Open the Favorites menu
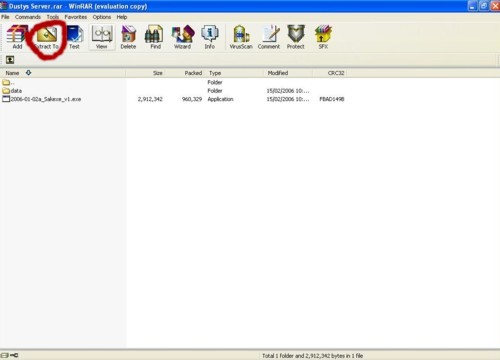The width and height of the screenshot is (500, 360). coord(76,17)
